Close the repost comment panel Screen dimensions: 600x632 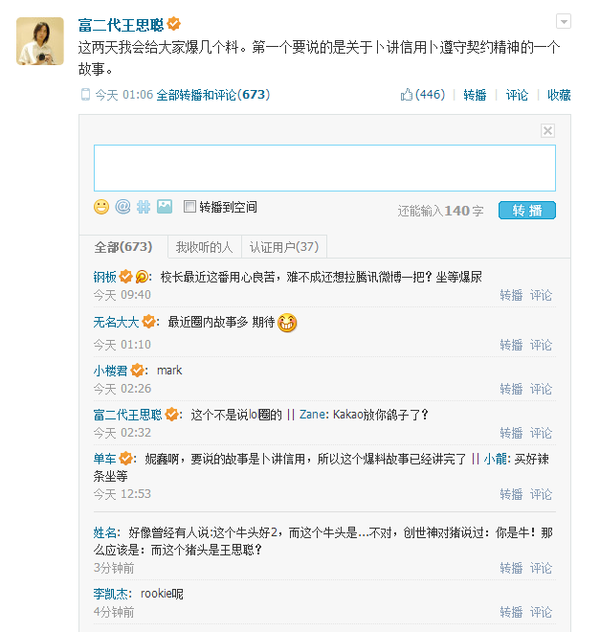(547, 130)
